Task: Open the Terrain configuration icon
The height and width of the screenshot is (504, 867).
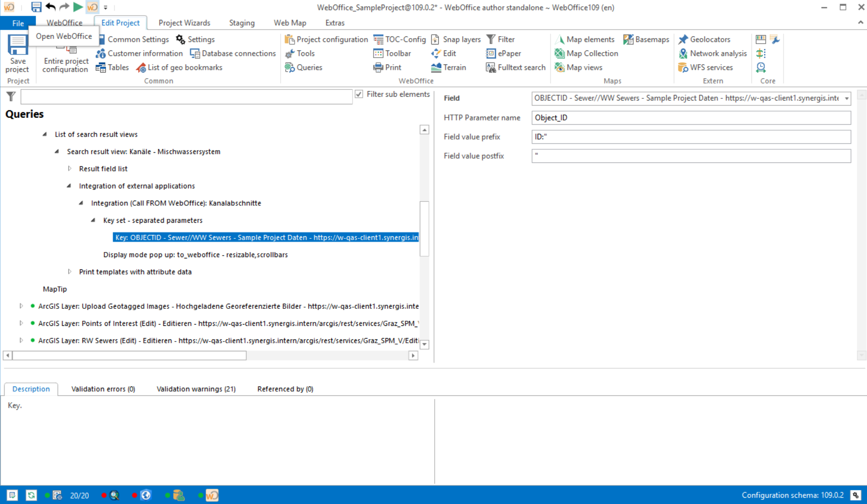Action: pyautogui.click(x=449, y=67)
